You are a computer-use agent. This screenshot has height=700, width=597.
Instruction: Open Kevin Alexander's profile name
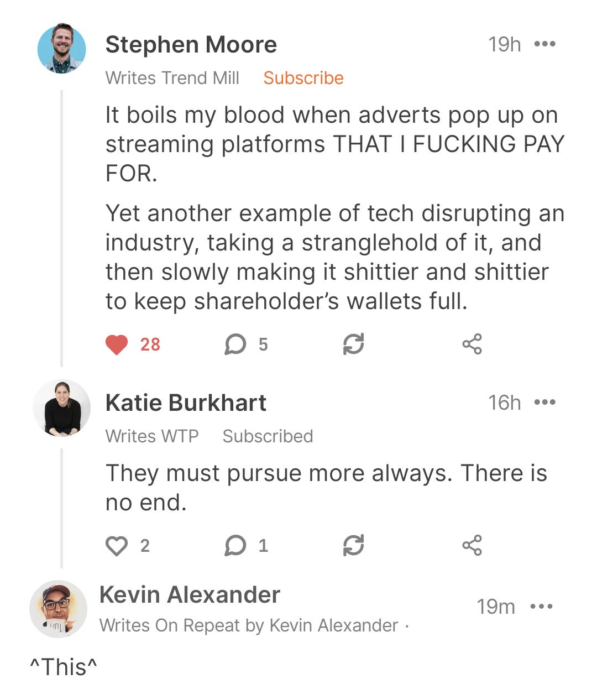[190, 594]
